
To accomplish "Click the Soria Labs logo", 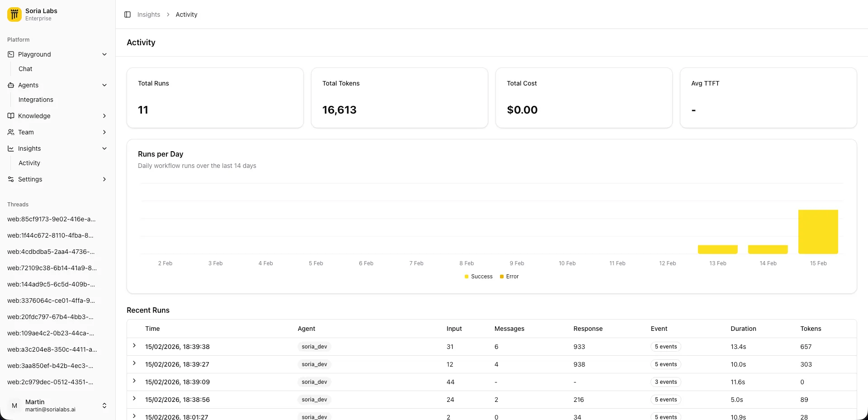I will [14, 14].
